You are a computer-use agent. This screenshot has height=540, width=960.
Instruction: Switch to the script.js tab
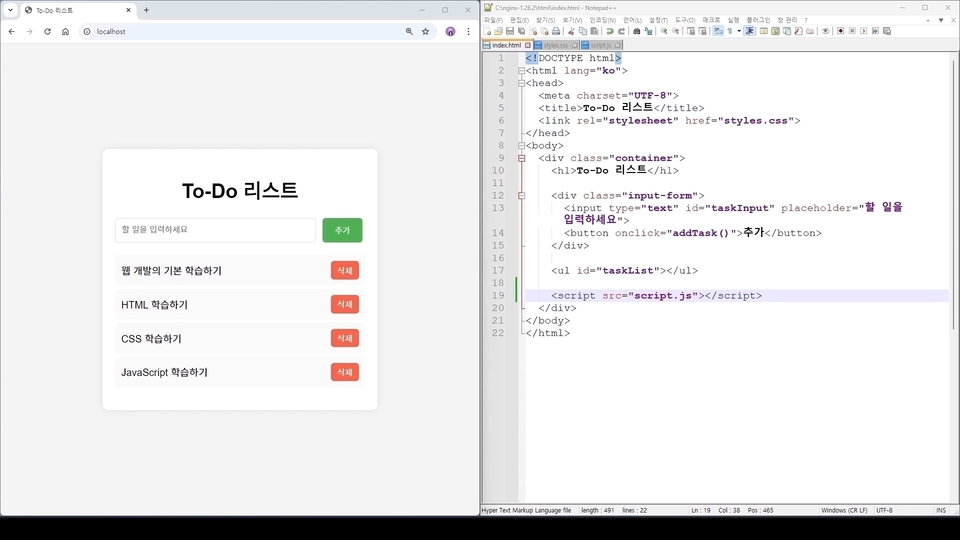[x=601, y=45]
